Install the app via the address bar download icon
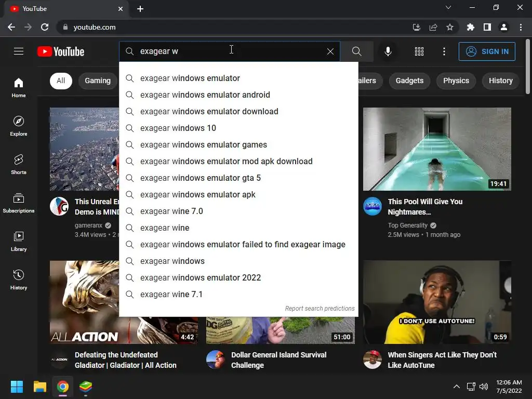Screen dimensions: 532x399 [416, 27]
